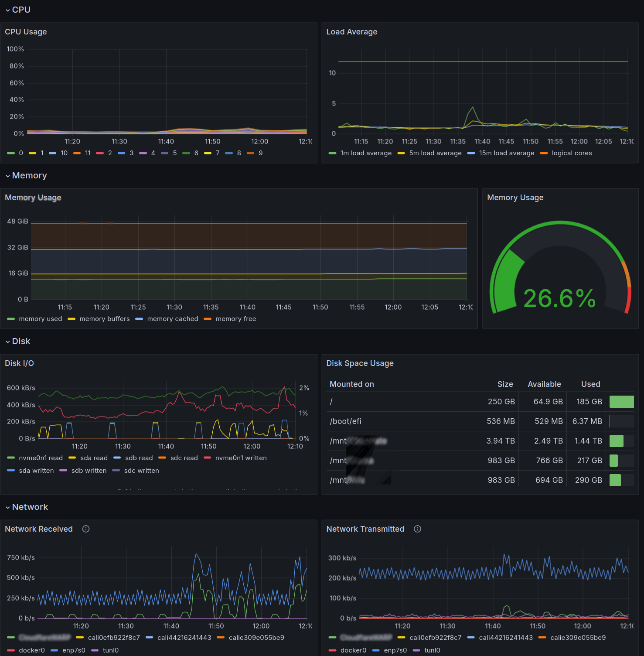Toggle the memory free series visibility
The height and width of the screenshot is (656, 644).
pyautogui.click(x=236, y=318)
